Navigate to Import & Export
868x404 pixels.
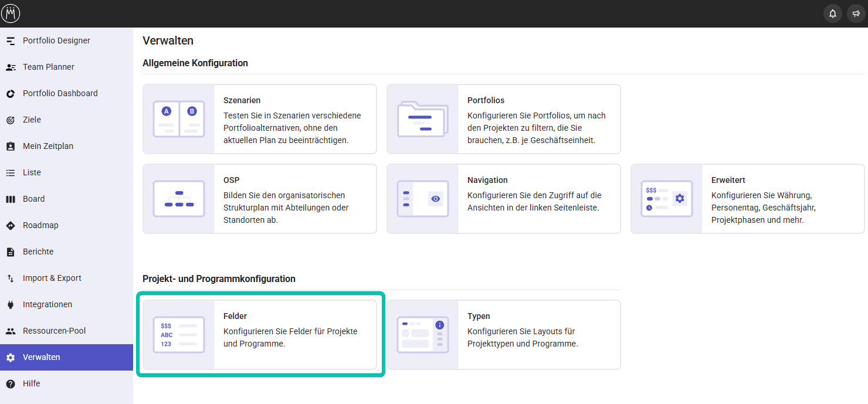pos(52,278)
